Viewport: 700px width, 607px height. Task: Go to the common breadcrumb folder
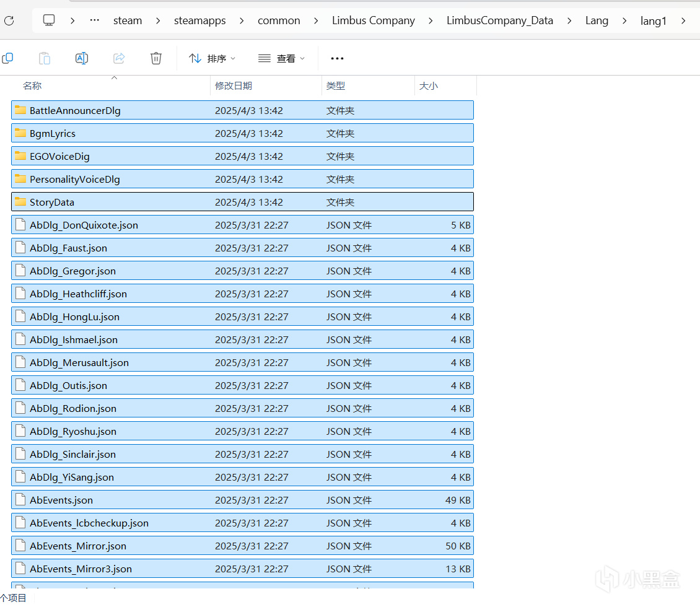click(x=279, y=20)
